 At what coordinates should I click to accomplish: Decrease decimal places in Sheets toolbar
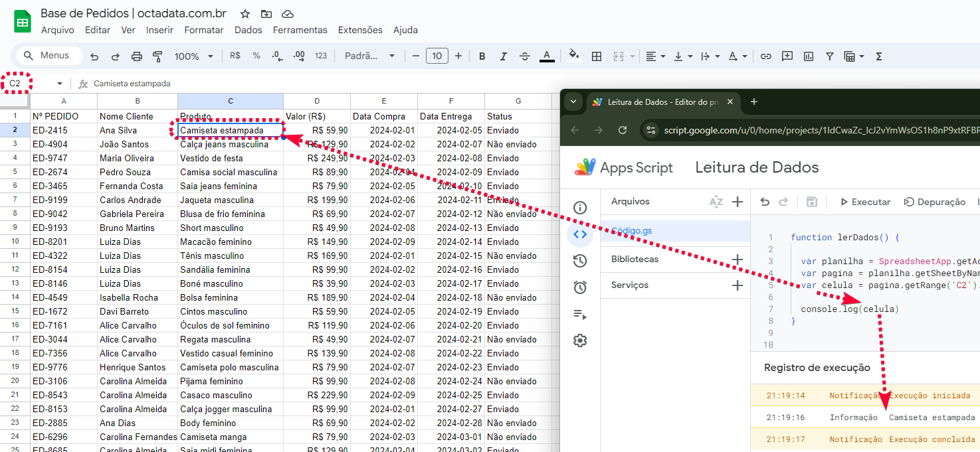277,56
